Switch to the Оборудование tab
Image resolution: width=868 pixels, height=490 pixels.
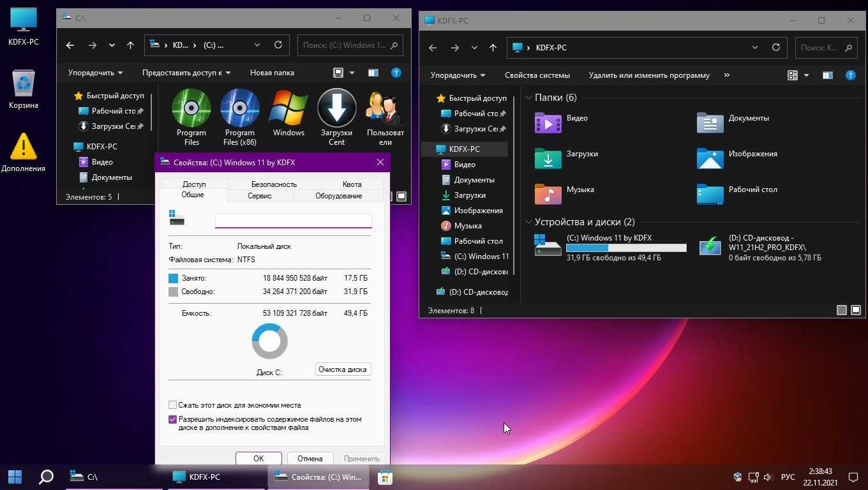[x=338, y=196]
